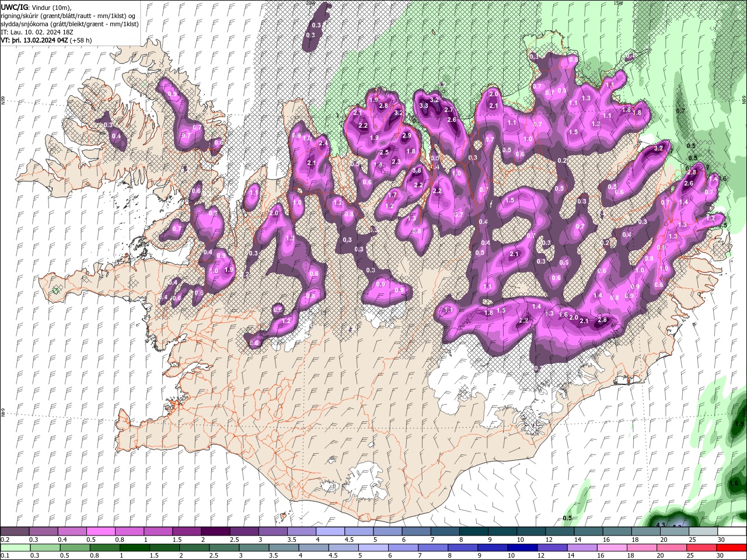
Task: Pick the snow legend swatch between 1 and 1.5
Action: click(158, 531)
